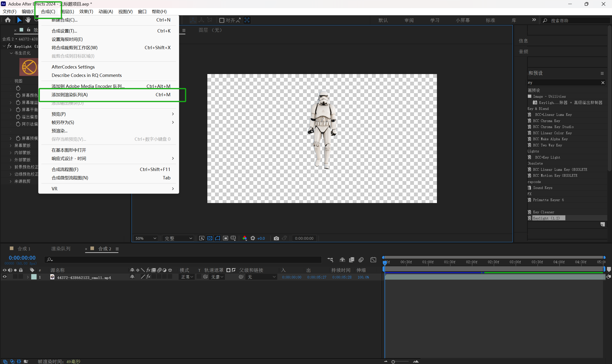Click the new bin icon in Effects panel
The image size is (612, 364).
tap(602, 225)
